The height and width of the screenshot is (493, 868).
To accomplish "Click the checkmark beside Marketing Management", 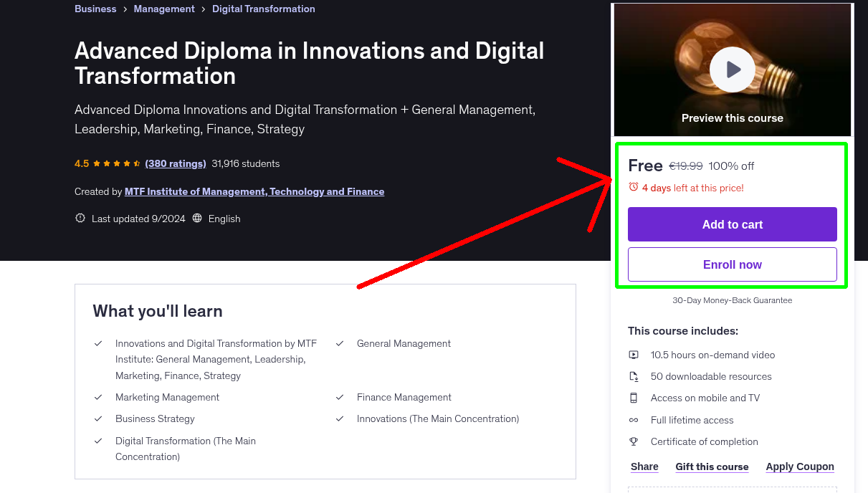I will [98, 397].
